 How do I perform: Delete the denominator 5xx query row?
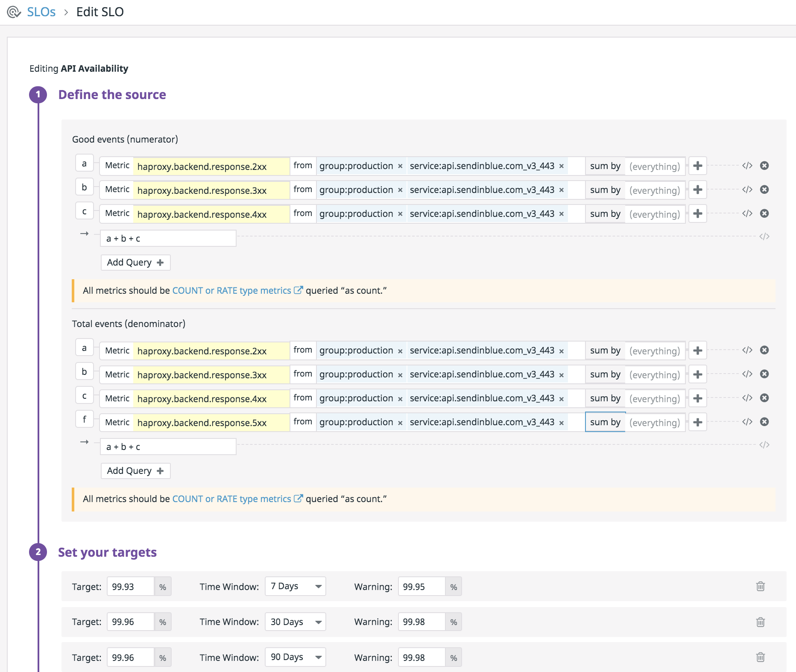pos(764,422)
